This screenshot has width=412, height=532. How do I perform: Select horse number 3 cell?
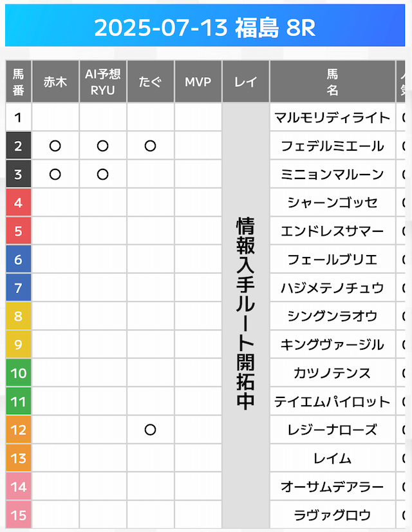(19, 175)
